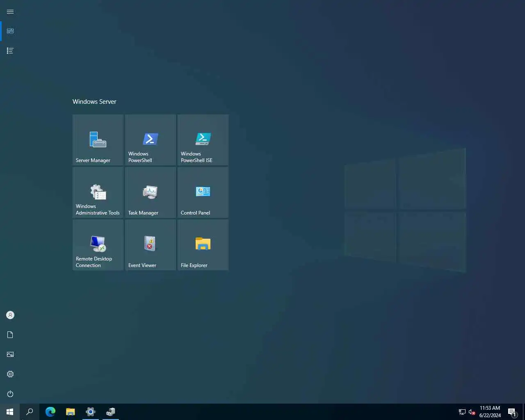Open the File Explorer tile
The width and height of the screenshot is (525, 420).
(203, 245)
